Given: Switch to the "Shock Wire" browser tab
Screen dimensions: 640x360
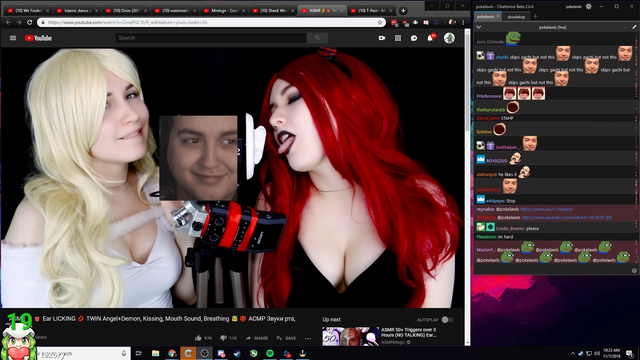Looking at the screenshot, I should [x=273, y=11].
